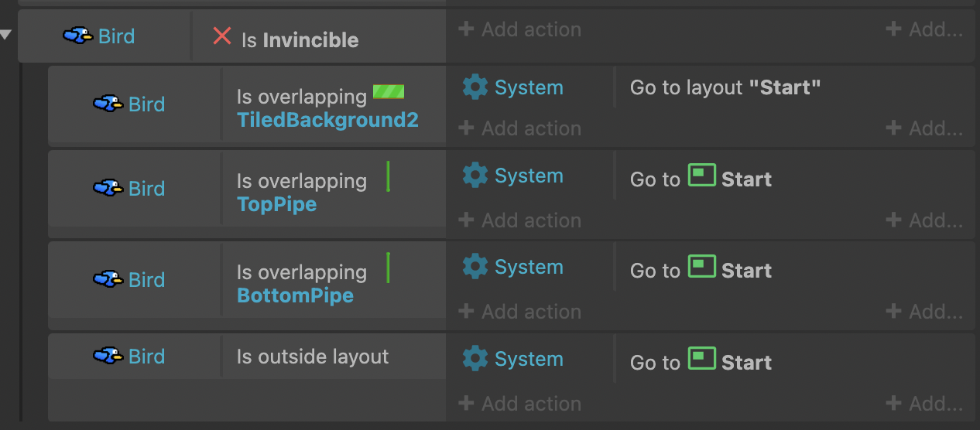
Task: Click right-side Add... on TiledBackground2 event
Action: coord(925,128)
